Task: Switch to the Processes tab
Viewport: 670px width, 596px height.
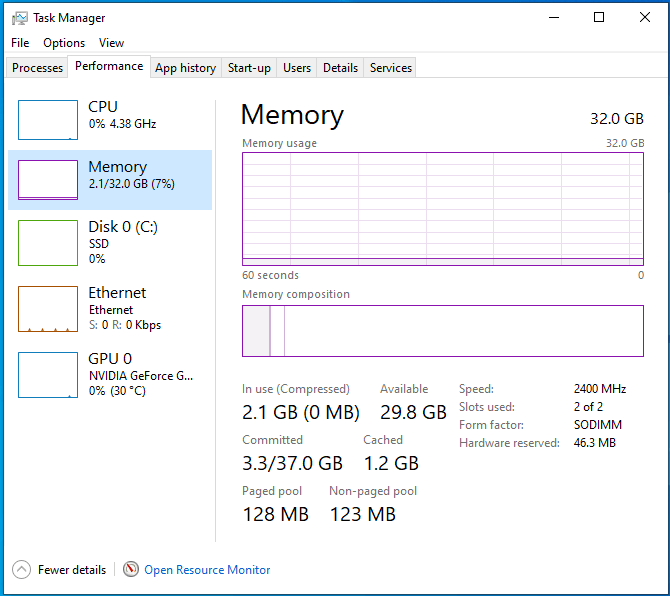Action: (37, 68)
